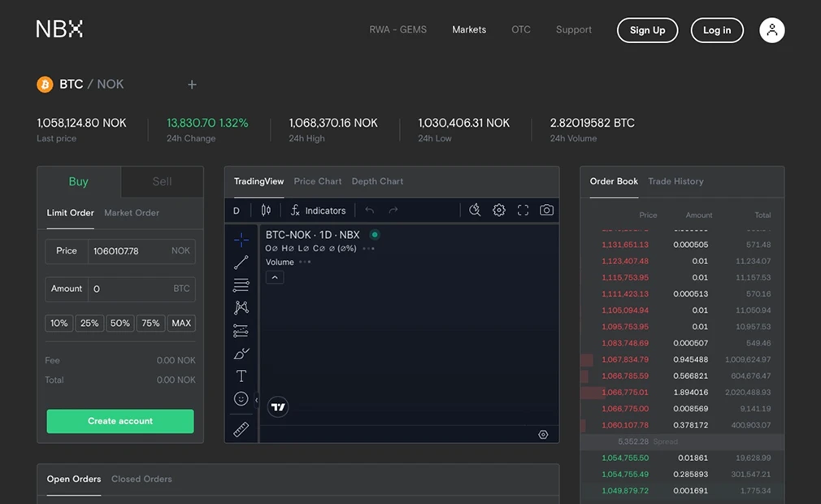Click the undo arrow in chart toolbar
This screenshot has width=821, height=504.
coord(370,211)
